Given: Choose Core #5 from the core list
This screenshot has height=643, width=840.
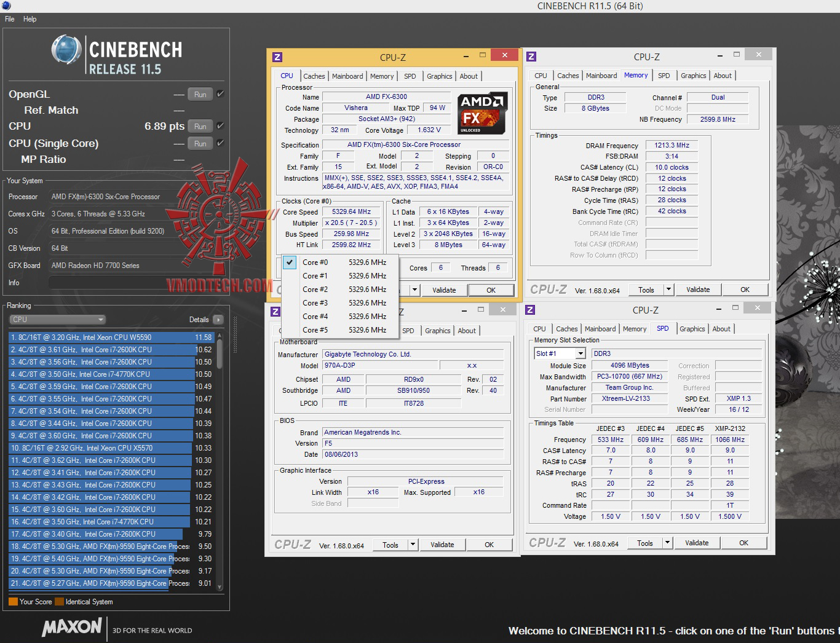Looking at the screenshot, I should (340, 330).
